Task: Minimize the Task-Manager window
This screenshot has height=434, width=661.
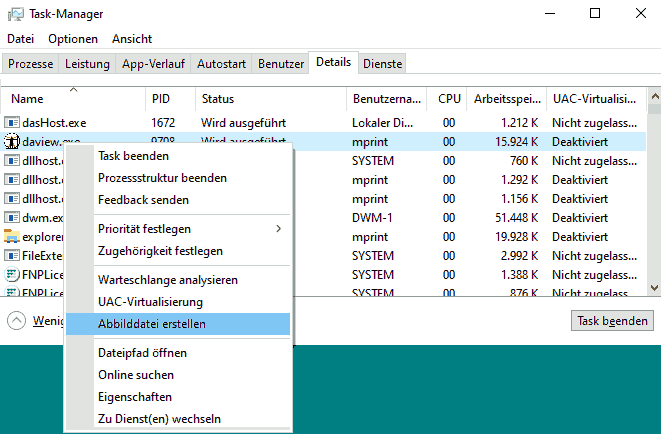Action: (550, 13)
